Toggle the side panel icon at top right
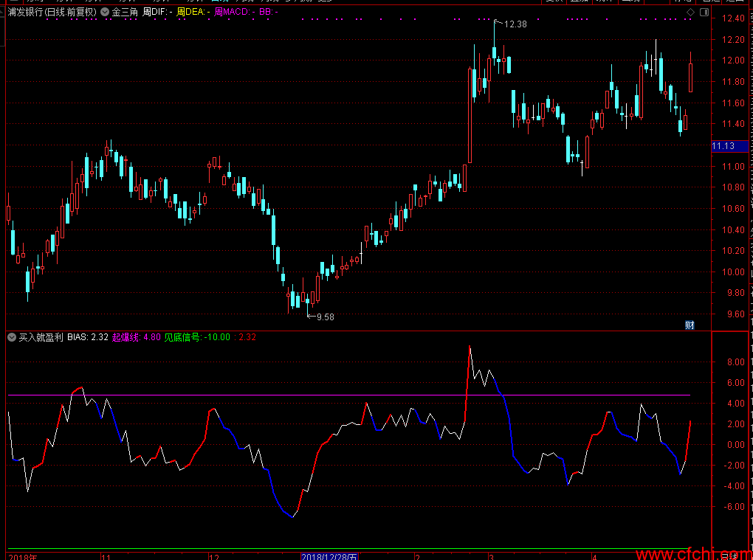 703,13
